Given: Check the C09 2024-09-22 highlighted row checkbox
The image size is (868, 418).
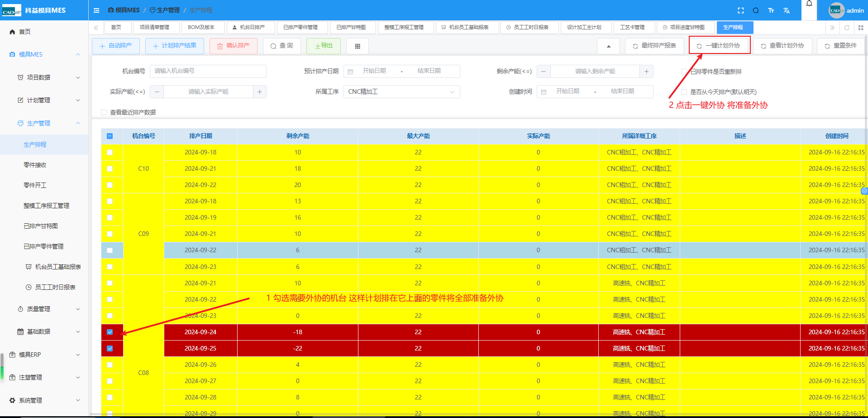Looking at the screenshot, I should click(110, 250).
